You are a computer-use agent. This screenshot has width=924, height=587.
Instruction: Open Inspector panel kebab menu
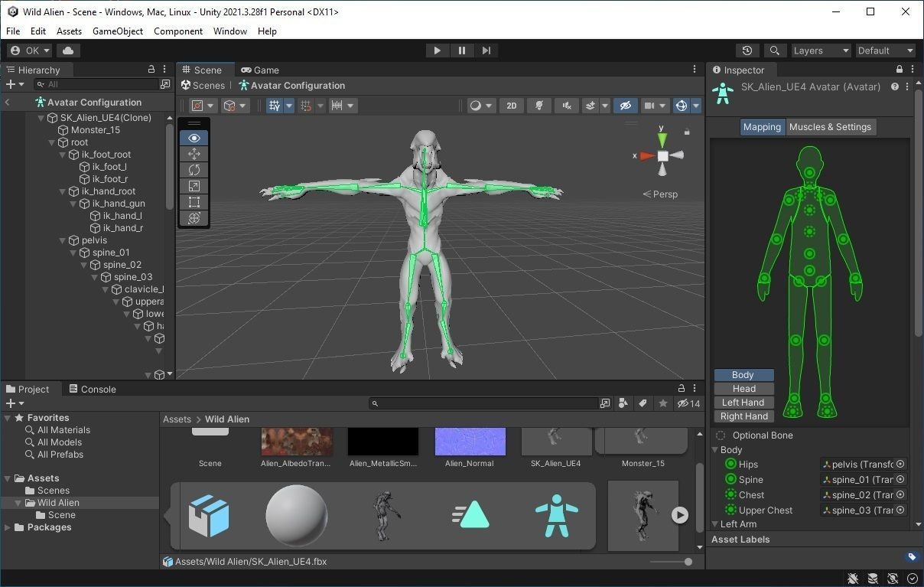[x=914, y=70]
